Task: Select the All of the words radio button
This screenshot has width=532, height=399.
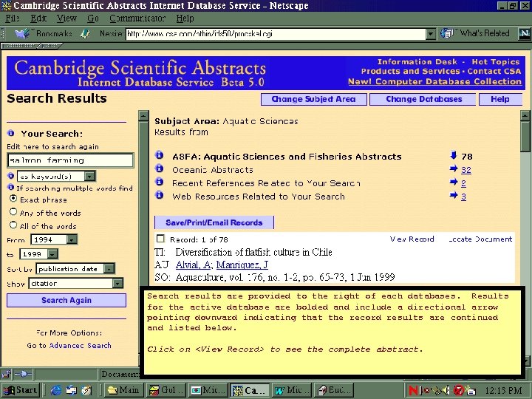Action: coord(13,225)
